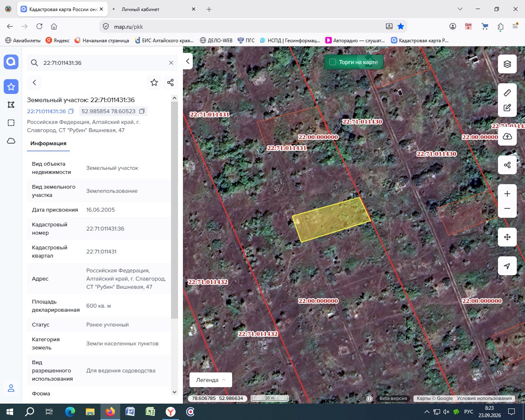The width and height of the screenshot is (525, 420).
Task: Select the yellow highlighted parcel on map
Action: click(331, 220)
